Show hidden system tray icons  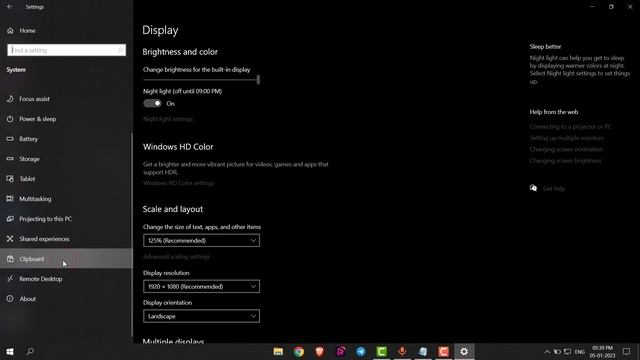547,351
